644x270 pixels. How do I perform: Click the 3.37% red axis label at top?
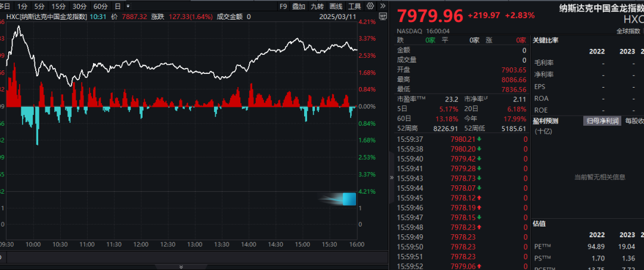tap(367, 39)
